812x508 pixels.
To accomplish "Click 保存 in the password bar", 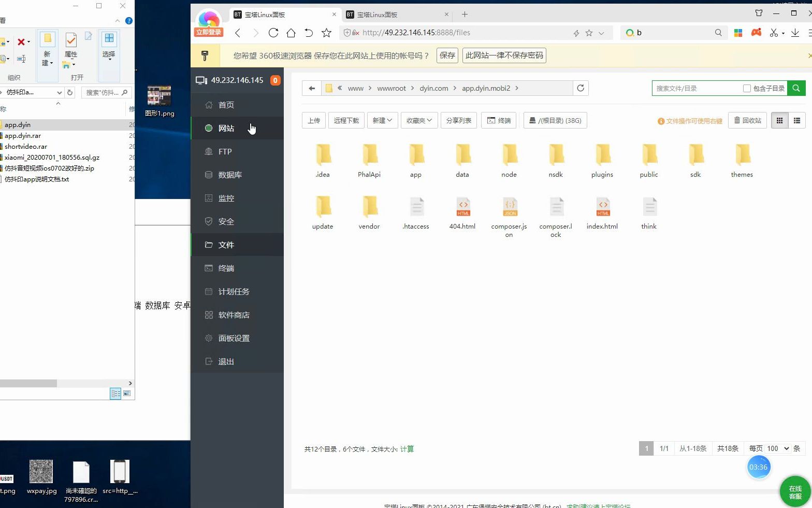I will [447, 55].
